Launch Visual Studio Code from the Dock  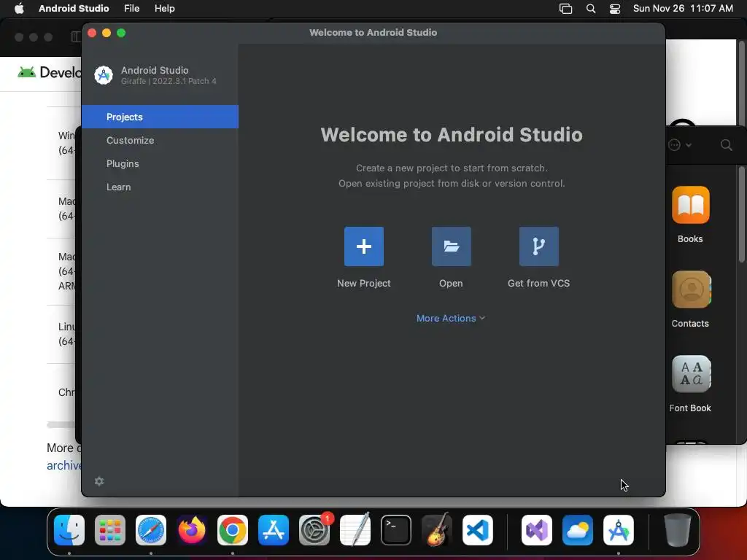tap(477, 529)
